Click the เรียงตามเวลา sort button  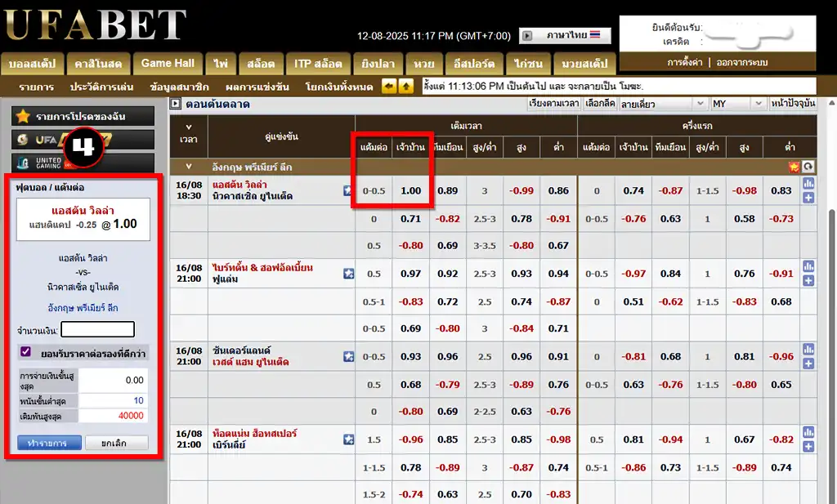554,104
